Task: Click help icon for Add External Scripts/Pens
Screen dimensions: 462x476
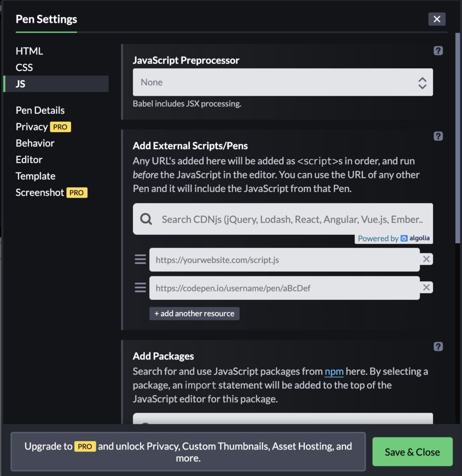Action: click(438, 136)
